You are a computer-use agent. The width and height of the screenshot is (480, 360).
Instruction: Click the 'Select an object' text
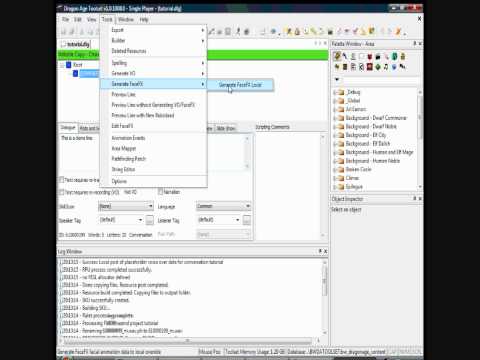[x=346, y=209]
